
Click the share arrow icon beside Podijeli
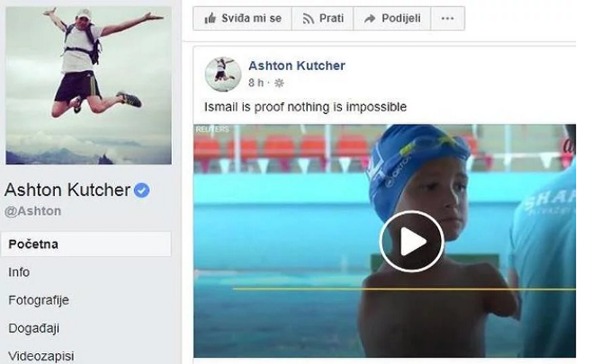(370, 19)
